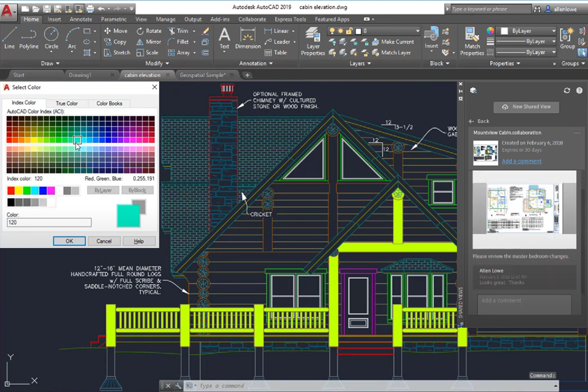Click Make Current layer button
588x392 pixels.
(x=393, y=42)
